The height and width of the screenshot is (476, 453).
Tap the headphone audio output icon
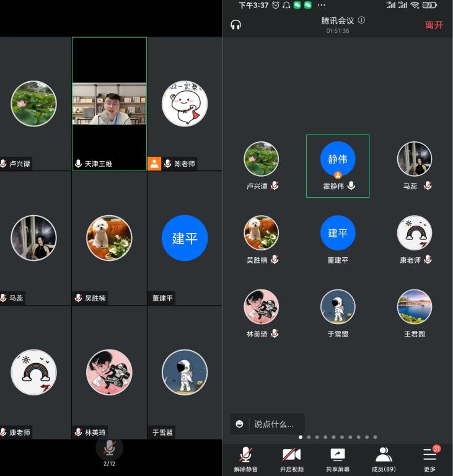(235, 25)
